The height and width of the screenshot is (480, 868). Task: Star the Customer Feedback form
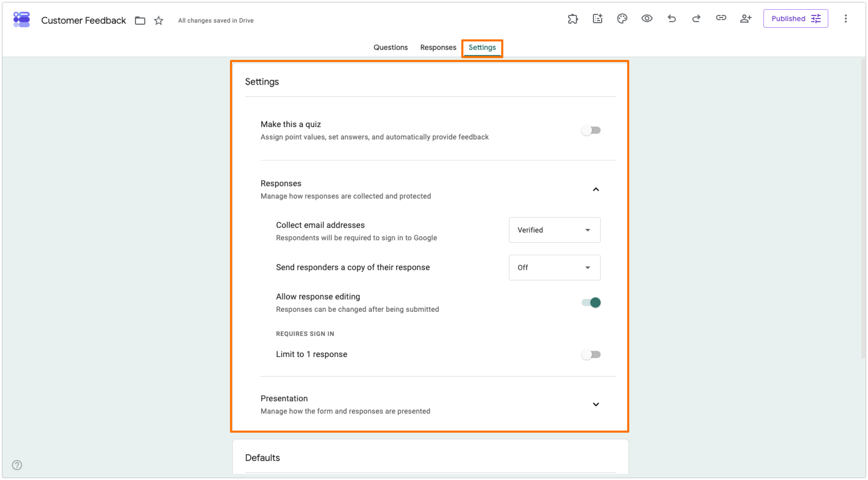[x=159, y=21]
